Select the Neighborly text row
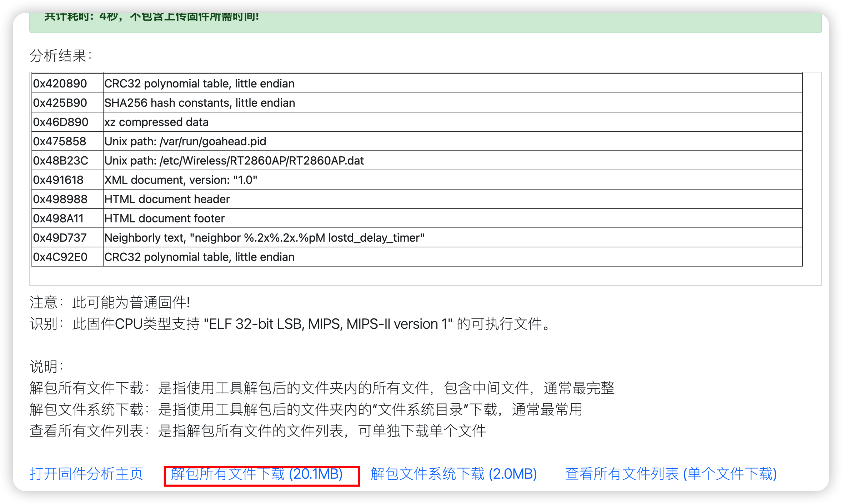This screenshot has height=504, width=842. point(417,238)
